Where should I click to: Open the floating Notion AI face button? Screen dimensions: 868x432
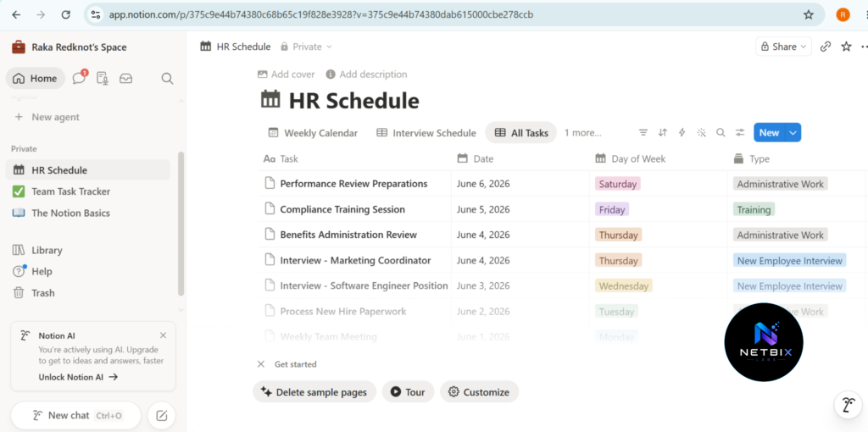848,405
